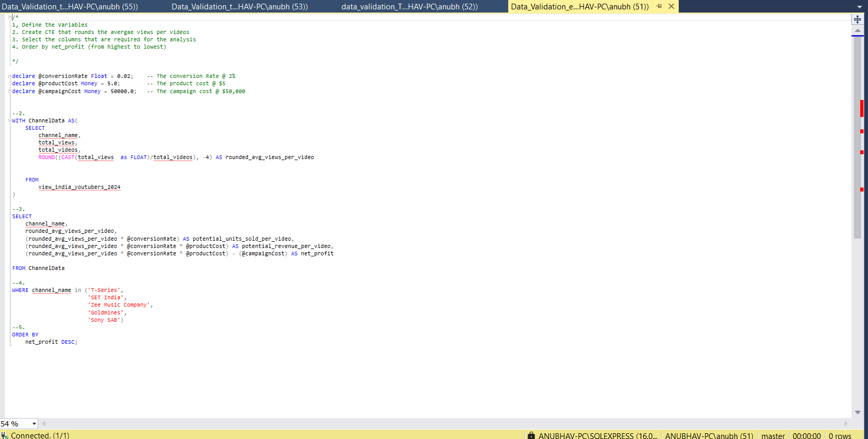Switch to the data_validation_T (52) tab

409,7
